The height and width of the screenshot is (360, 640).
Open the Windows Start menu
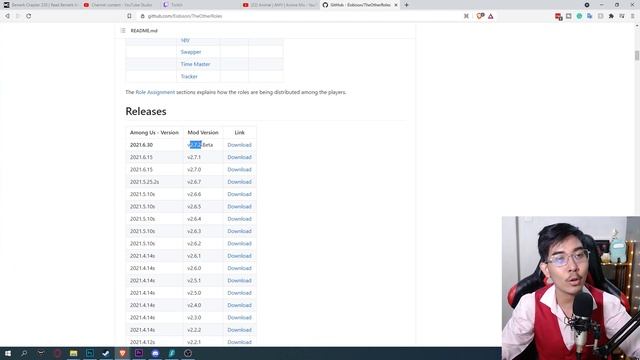pyautogui.click(x=8, y=353)
